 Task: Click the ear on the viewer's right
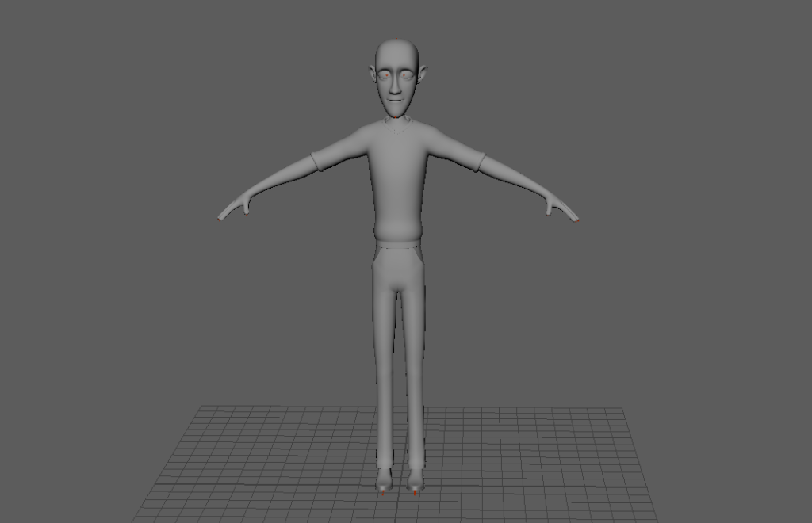coord(422,74)
